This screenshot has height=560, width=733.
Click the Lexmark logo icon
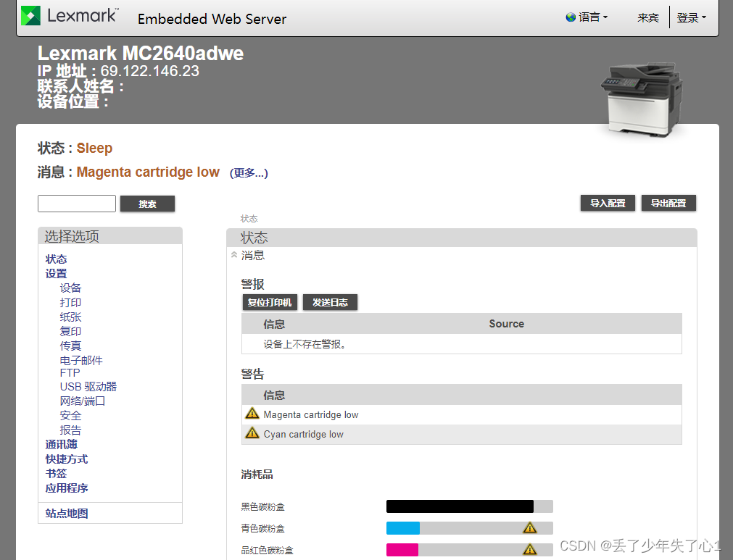[29, 15]
